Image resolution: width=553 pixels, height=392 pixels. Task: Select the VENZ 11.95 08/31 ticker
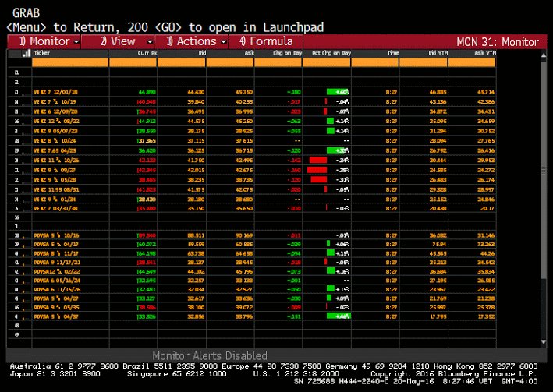pyautogui.click(x=56, y=189)
